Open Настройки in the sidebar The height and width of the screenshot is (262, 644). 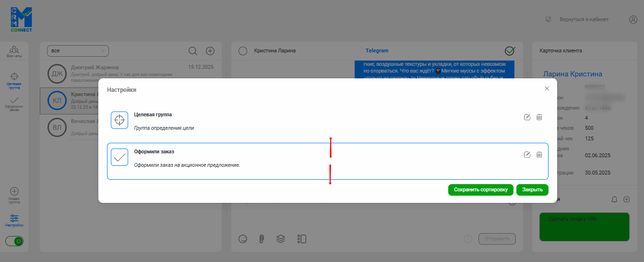click(x=14, y=221)
